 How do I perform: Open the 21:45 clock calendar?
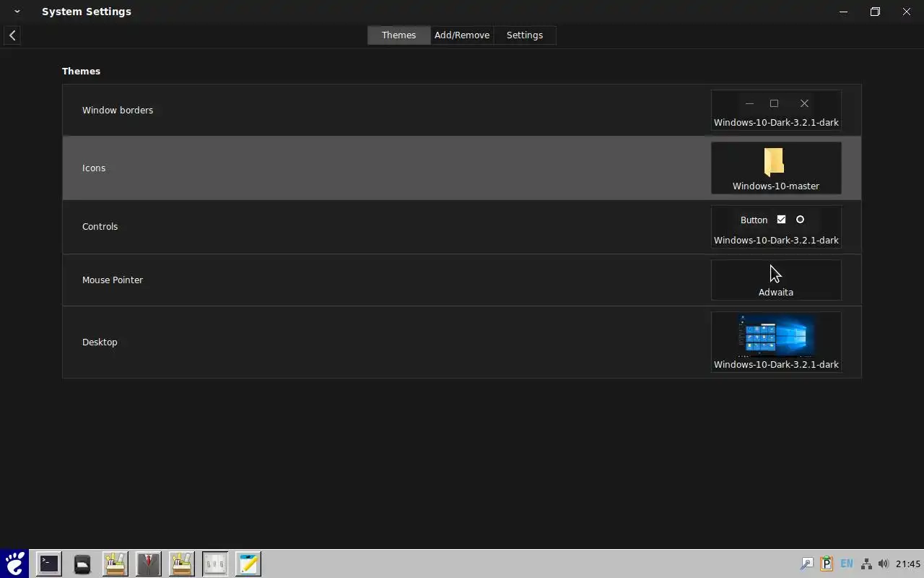click(x=908, y=564)
